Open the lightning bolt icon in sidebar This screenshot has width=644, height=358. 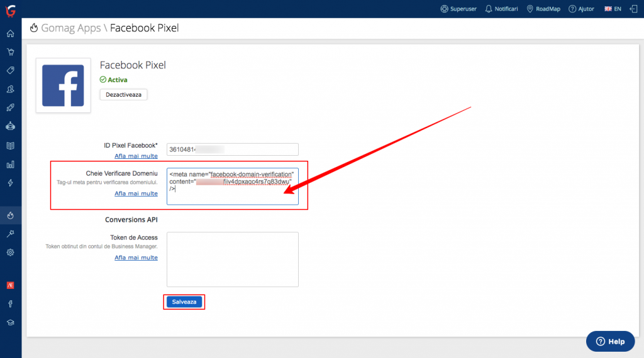[11, 183]
